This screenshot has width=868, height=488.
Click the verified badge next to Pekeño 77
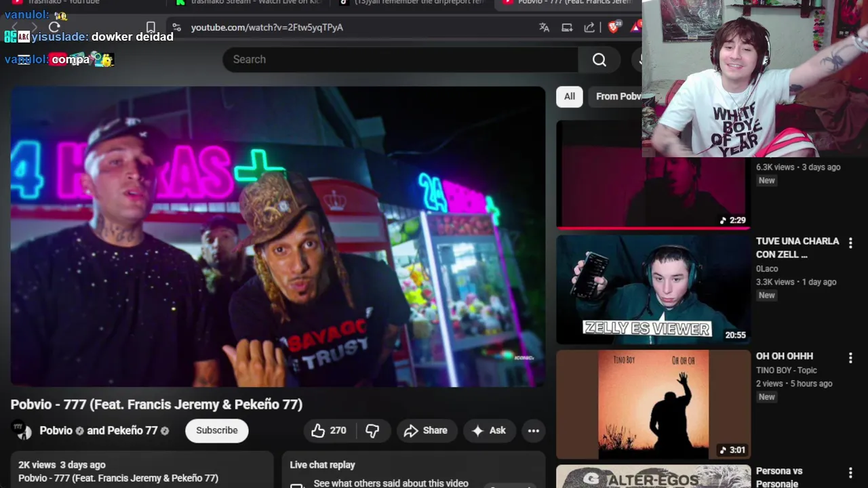coord(165,430)
